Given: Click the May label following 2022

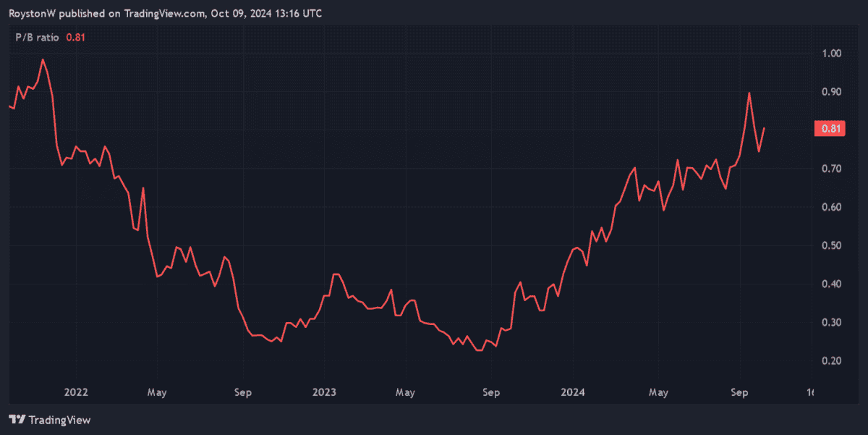Looking at the screenshot, I should point(157,392).
